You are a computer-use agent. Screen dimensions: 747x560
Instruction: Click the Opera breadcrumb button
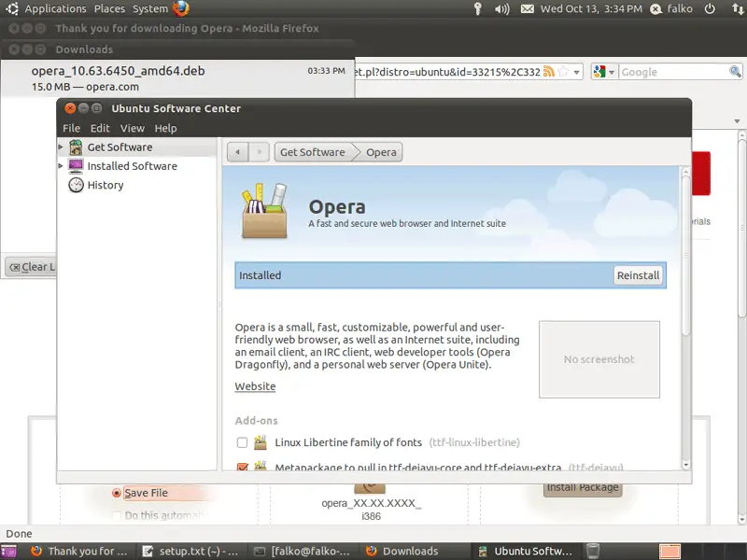[381, 152]
